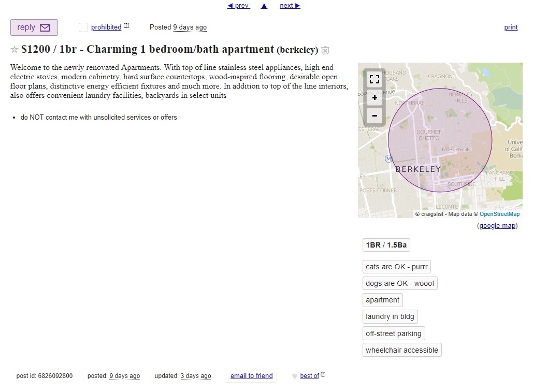Click the favorite star next to listing title
The width and height of the screenshot is (548, 392).
point(15,50)
